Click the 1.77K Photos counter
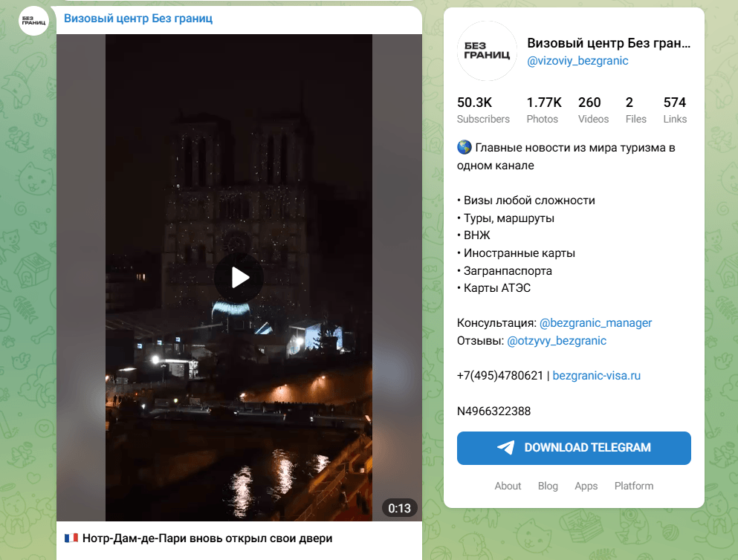This screenshot has width=738, height=560. [544, 110]
